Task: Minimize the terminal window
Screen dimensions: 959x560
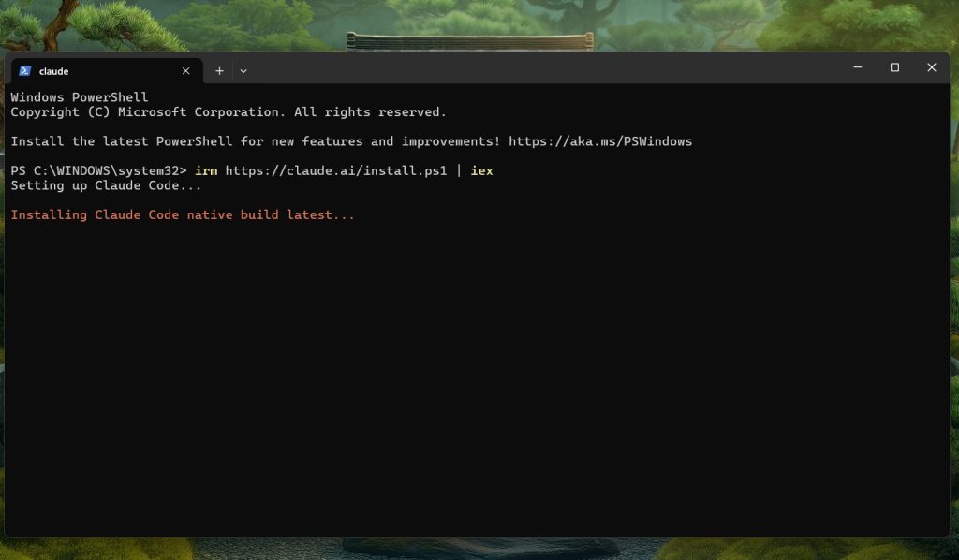Action: [x=858, y=67]
